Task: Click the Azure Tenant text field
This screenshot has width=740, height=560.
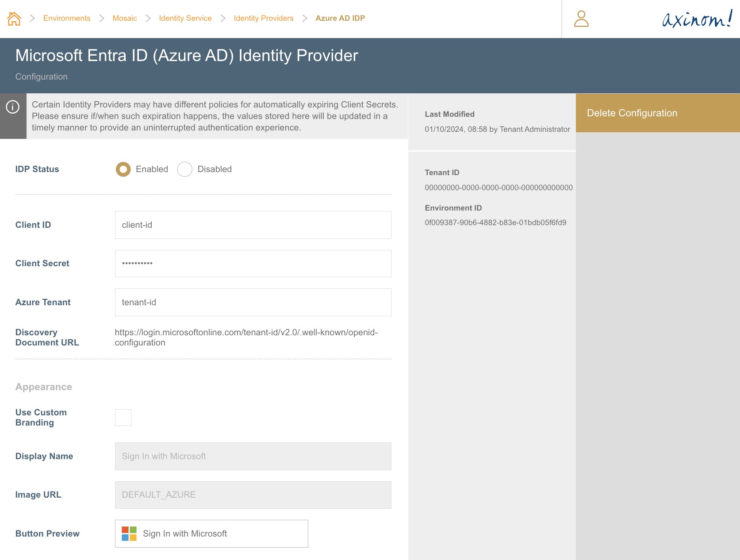Action: tap(253, 302)
